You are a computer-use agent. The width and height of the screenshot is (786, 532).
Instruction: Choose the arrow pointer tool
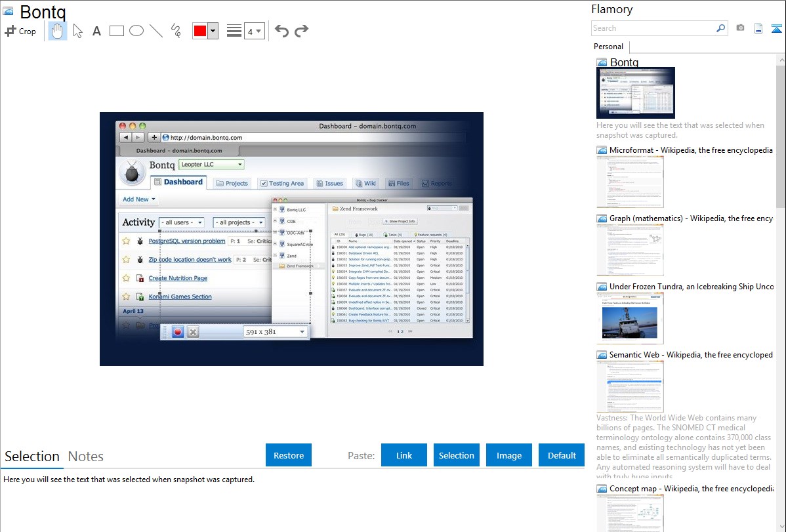point(77,31)
